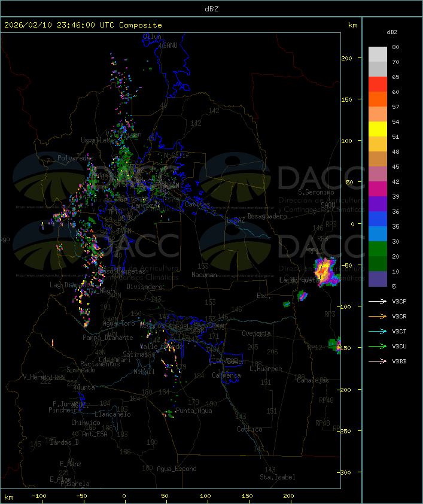Screen dimensions: 423x504
Task: Click the green VBCU arrow icon
Action: [378, 346]
